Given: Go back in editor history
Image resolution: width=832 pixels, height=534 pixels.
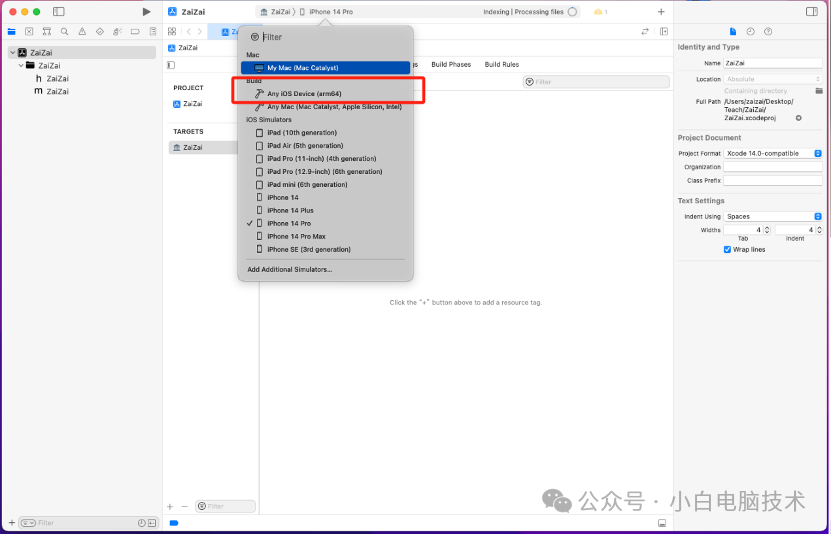Looking at the screenshot, I should (x=188, y=32).
